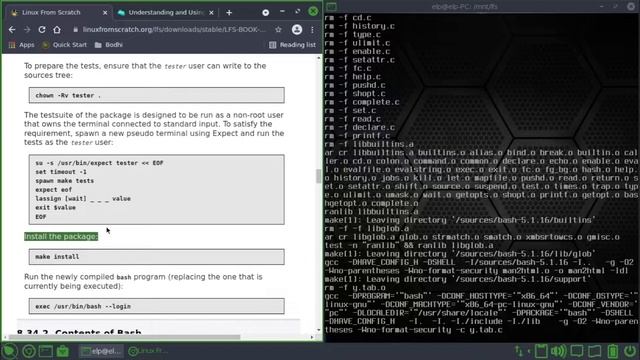Click the monitor tray icon
Screen dimensions: 640x360
pyautogui.click(x=577, y=351)
